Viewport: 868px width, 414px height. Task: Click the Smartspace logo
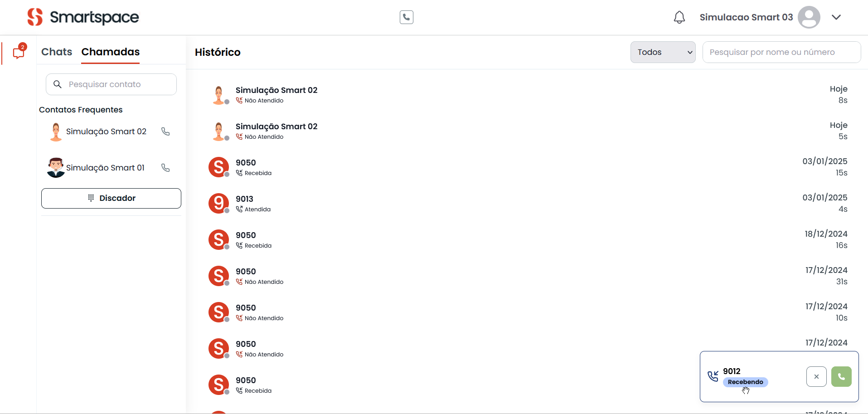point(83,17)
